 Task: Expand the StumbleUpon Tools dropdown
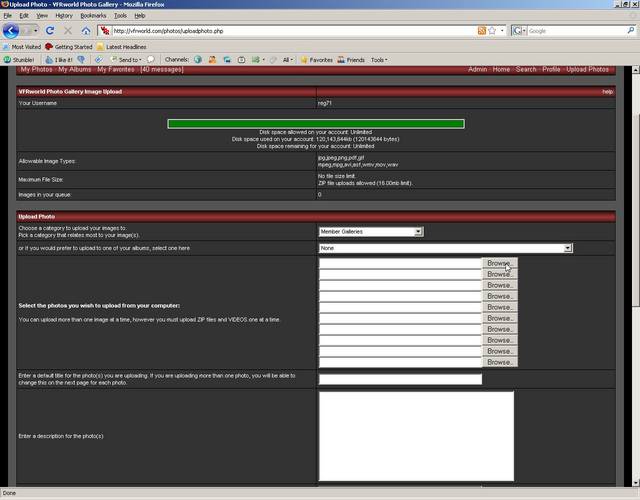point(379,60)
